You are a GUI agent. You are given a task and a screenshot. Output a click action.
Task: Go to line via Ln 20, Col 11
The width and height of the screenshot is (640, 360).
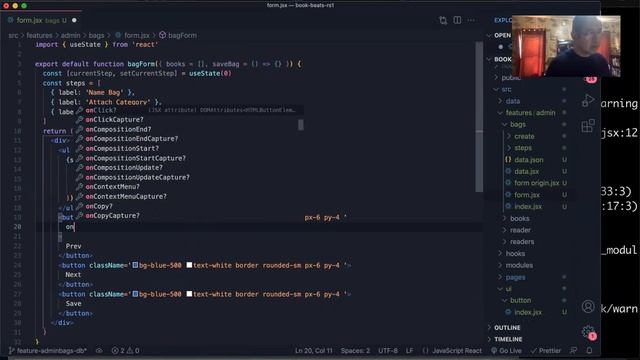[313, 350]
